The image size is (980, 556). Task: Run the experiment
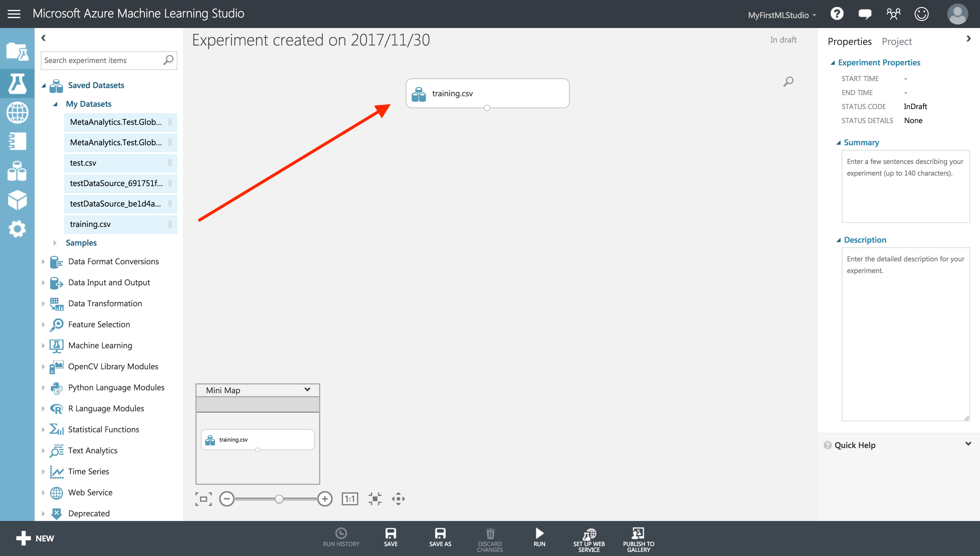(x=539, y=537)
